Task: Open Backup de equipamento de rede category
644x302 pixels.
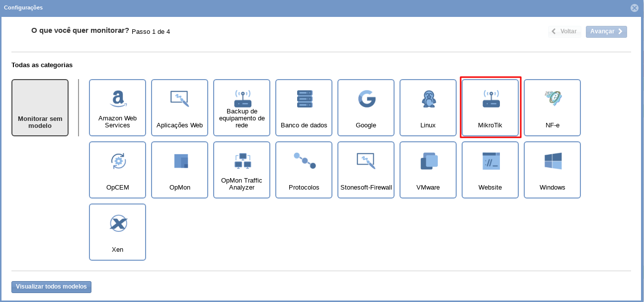Action: point(241,107)
